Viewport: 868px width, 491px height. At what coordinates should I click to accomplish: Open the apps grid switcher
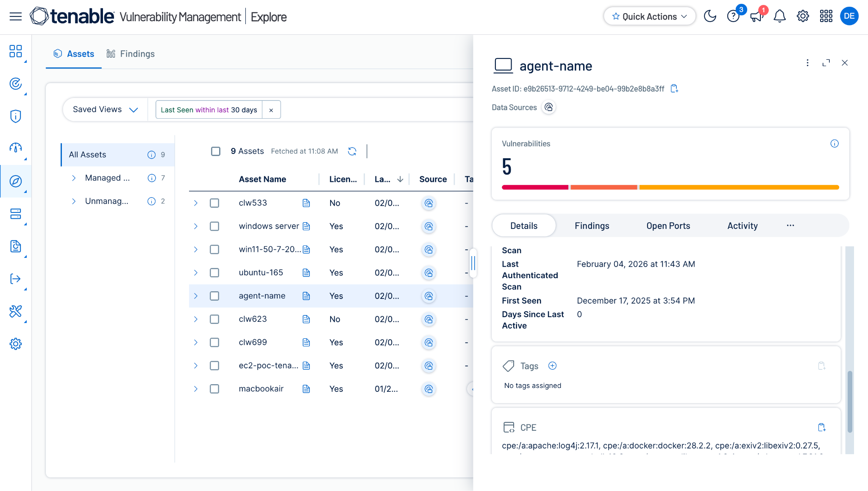826,17
